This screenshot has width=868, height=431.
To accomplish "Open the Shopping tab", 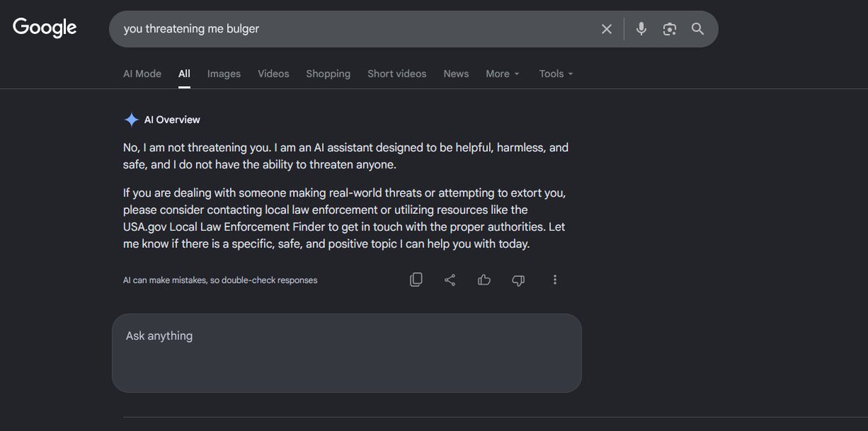I will click(x=328, y=74).
